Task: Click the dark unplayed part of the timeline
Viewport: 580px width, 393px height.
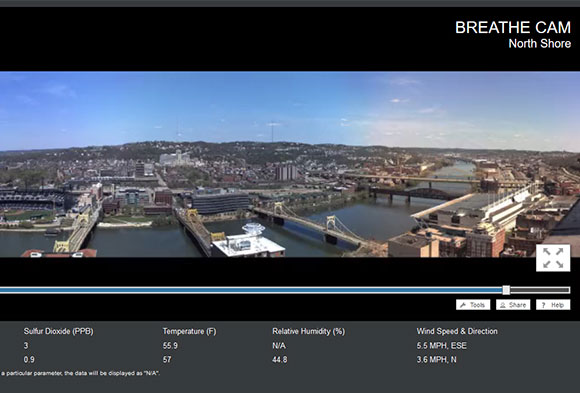Action: coord(540,290)
